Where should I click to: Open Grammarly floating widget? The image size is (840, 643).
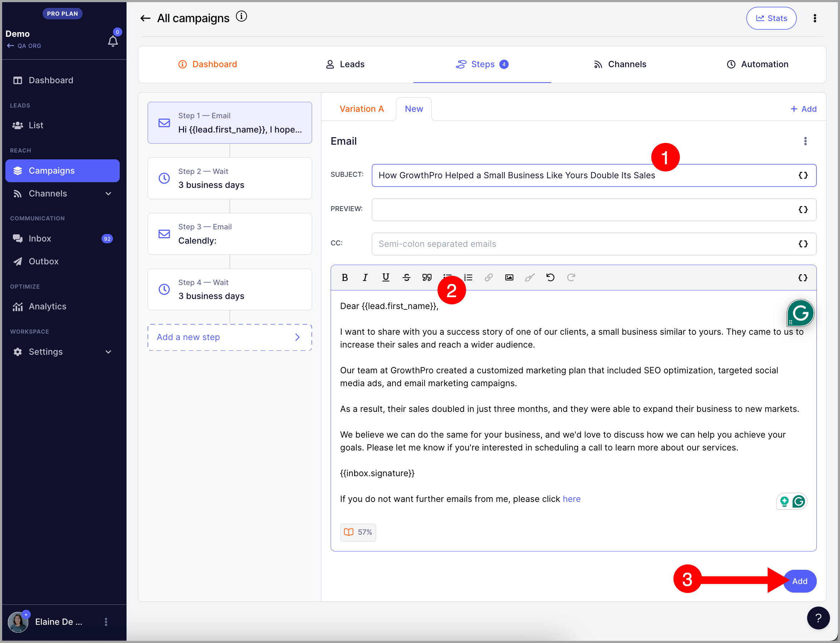pyautogui.click(x=800, y=313)
